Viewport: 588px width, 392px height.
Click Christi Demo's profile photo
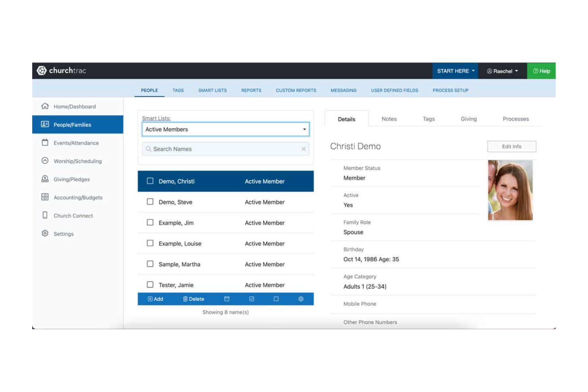pos(511,190)
